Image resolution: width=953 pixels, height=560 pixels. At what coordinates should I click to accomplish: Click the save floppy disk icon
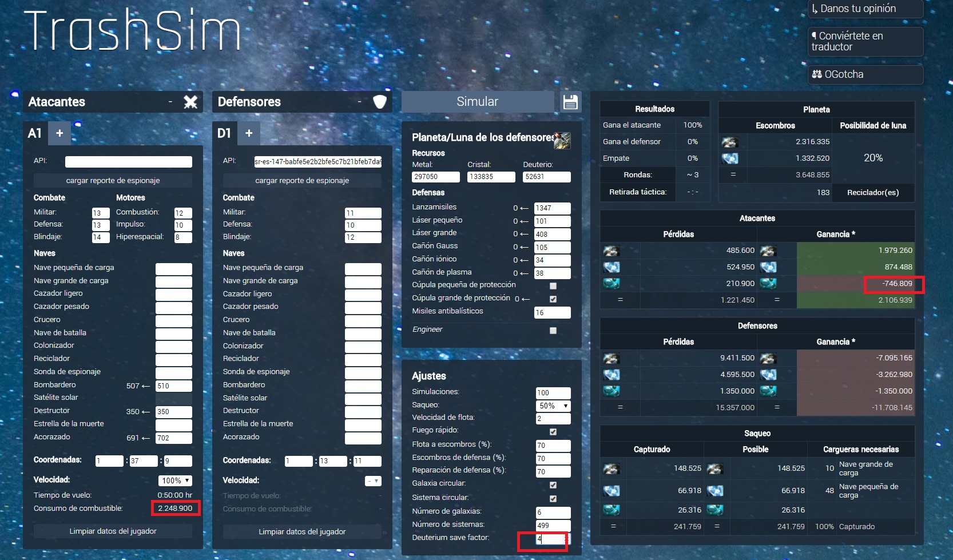[x=570, y=102]
